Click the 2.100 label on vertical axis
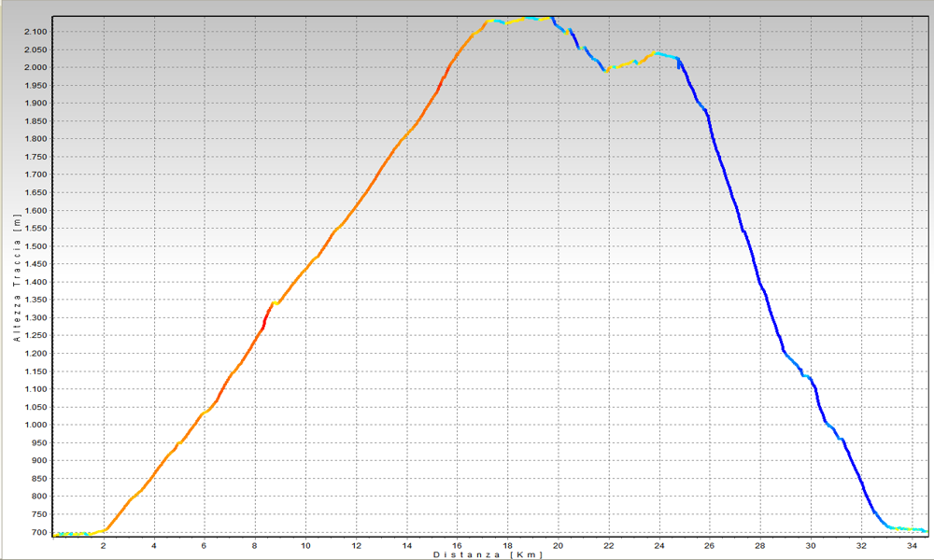Screen dimensions: 934x560 coord(34,32)
